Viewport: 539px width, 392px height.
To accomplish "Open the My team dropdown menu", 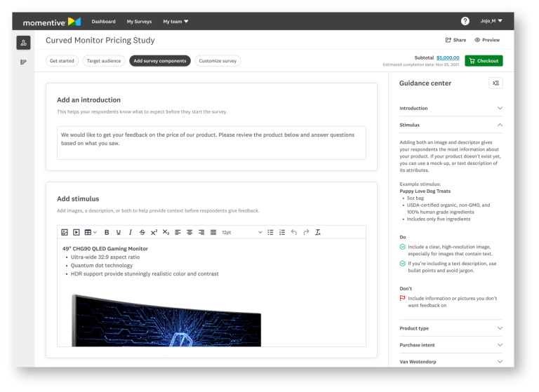I will [175, 21].
